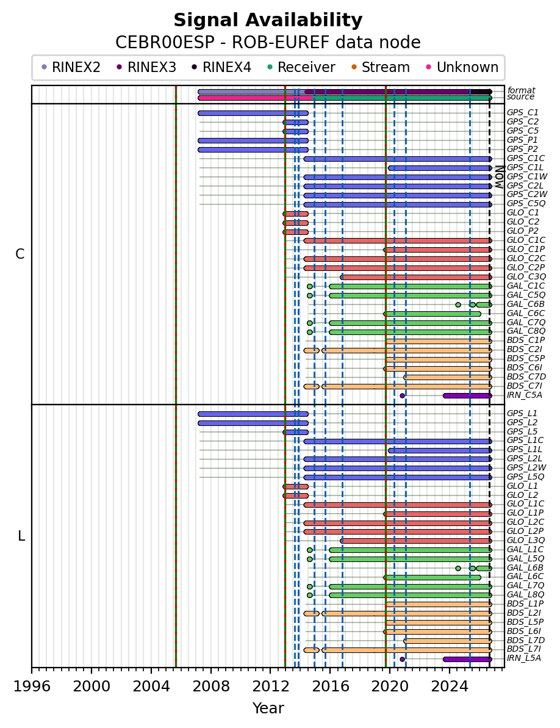Click the GPS_C2W row label
The width and height of the screenshot is (560, 728).
point(527,195)
